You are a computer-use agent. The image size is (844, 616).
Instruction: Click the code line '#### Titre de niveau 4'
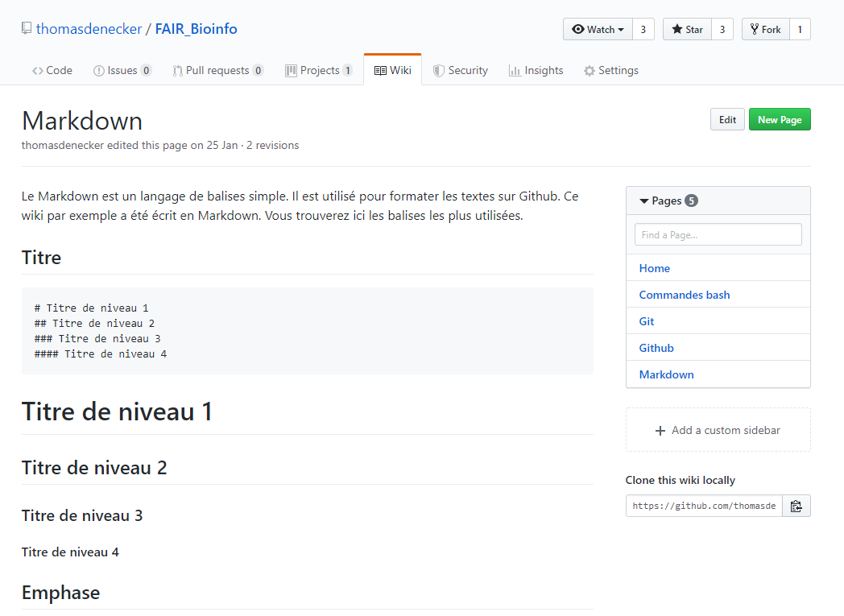(101, 354)
